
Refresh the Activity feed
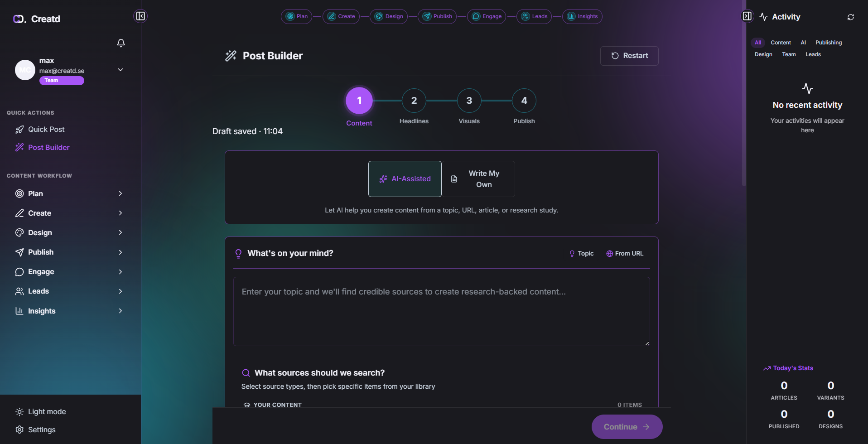(x=850, y=17)
